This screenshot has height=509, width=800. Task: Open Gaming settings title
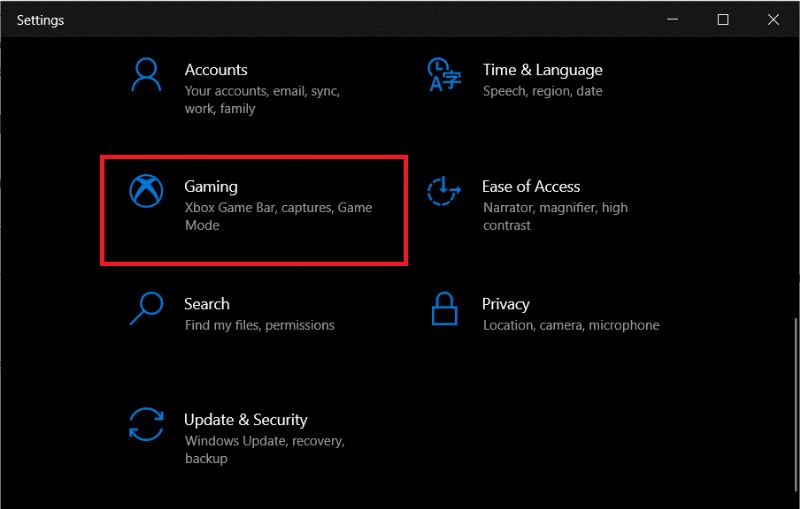click(x=211, y=187)
